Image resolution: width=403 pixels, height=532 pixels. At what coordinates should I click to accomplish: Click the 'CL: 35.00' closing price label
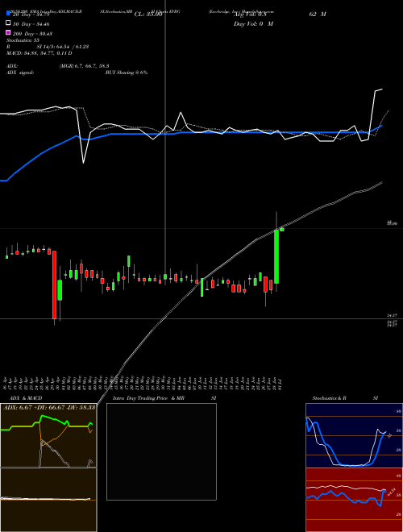pyautogui.click(x=148, y=15)
